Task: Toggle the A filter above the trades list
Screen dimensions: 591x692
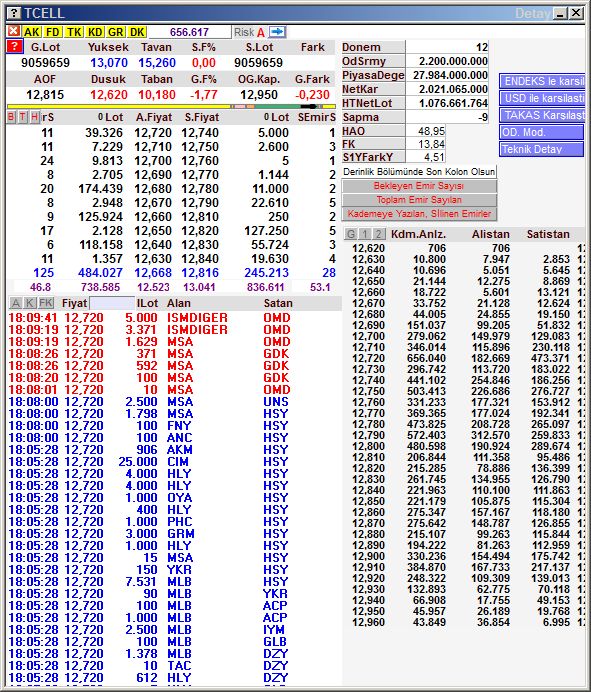Action: pyautogui.click(x=16, y=303)
